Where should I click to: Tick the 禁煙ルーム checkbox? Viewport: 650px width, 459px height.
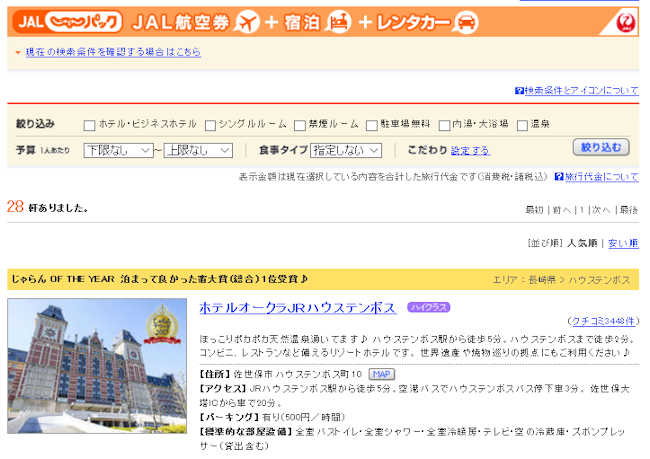tap(299, 125)
